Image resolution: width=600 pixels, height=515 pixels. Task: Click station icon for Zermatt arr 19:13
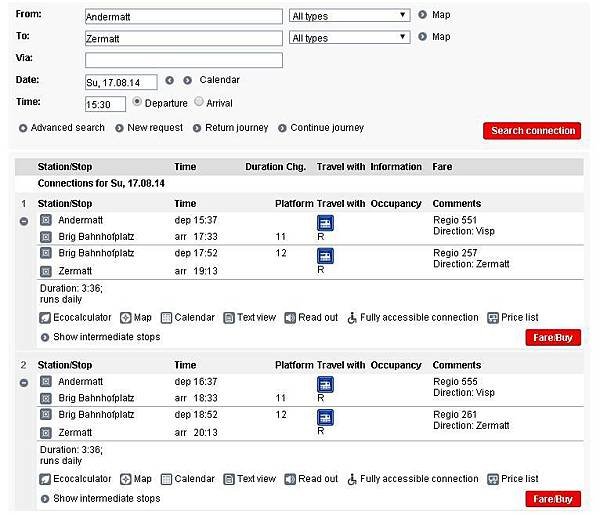pyautogui.click(x=46, y=271)
